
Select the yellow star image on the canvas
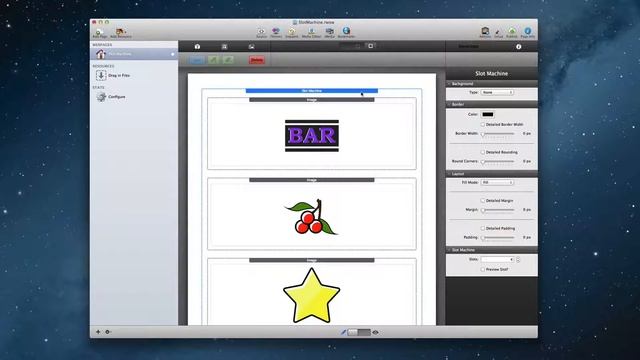[311, 296]
